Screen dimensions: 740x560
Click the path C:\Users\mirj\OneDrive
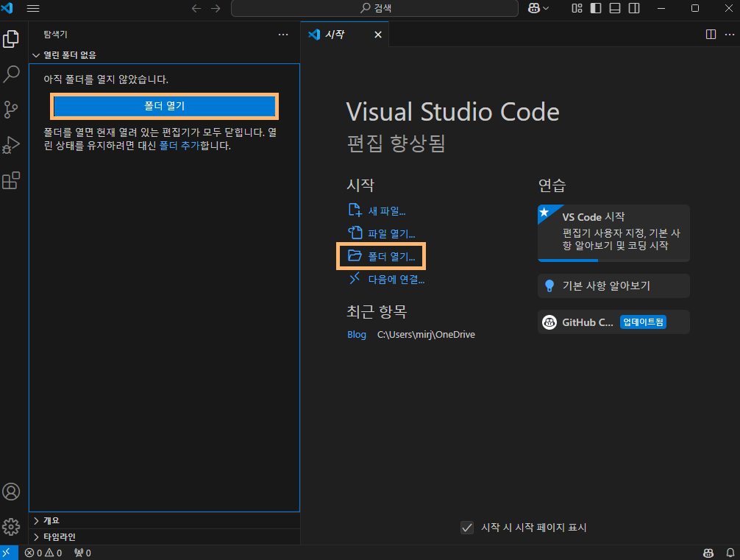pyautogui.click(x=426, y=335)
